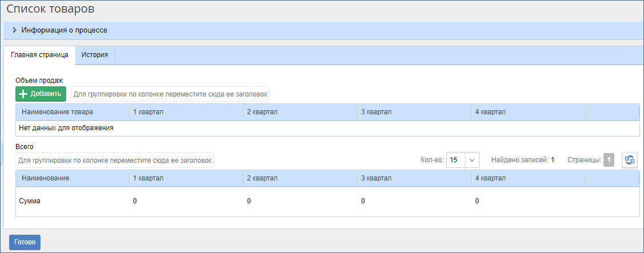
Task: Click 4 квартал header in Объем продаж table
Action: click(x=491, y=112)
